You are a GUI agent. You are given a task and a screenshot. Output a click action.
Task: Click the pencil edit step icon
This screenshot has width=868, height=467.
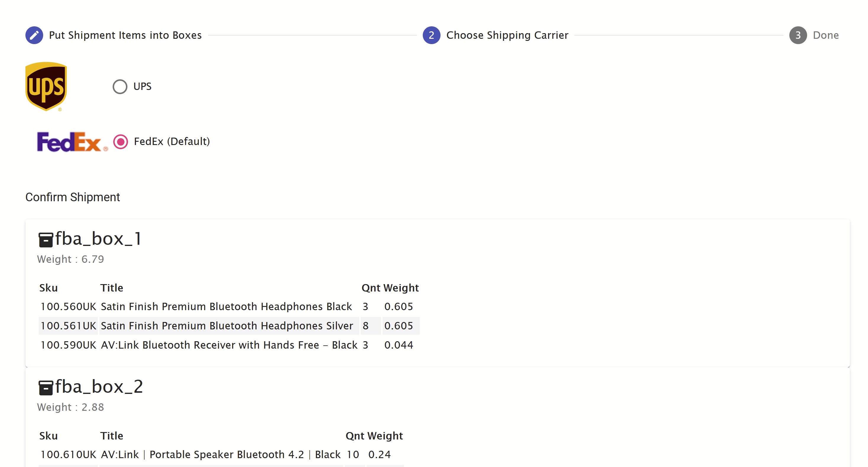tap(34, 35)
